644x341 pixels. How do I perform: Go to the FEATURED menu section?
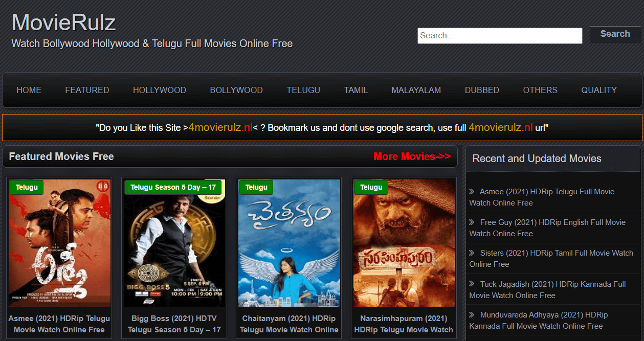[87, 90]
